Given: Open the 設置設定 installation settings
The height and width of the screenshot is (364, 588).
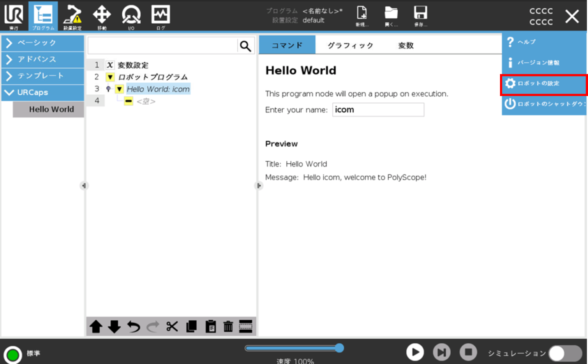Looking at the screenshot, I should 72,16.
